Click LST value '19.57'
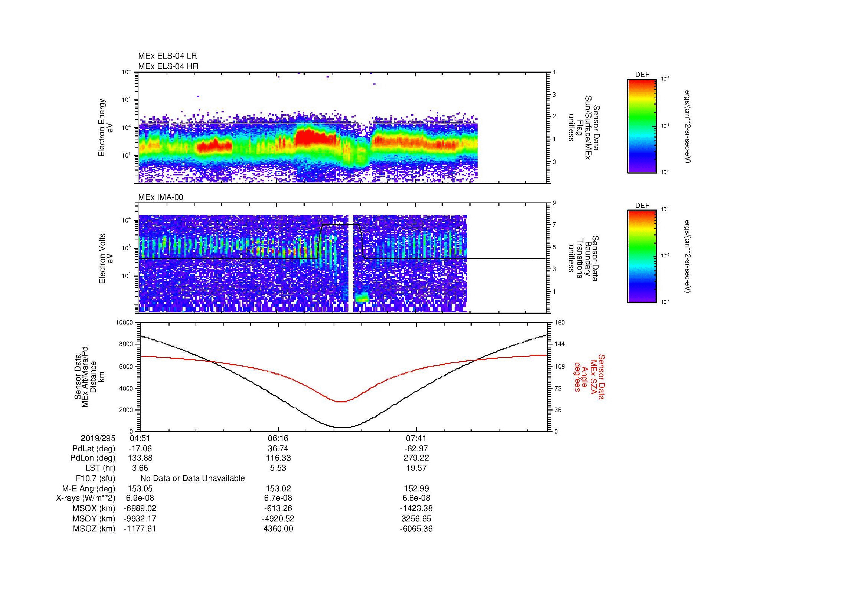The height and width of the screenshot is (613, 868). coord(416,468)
